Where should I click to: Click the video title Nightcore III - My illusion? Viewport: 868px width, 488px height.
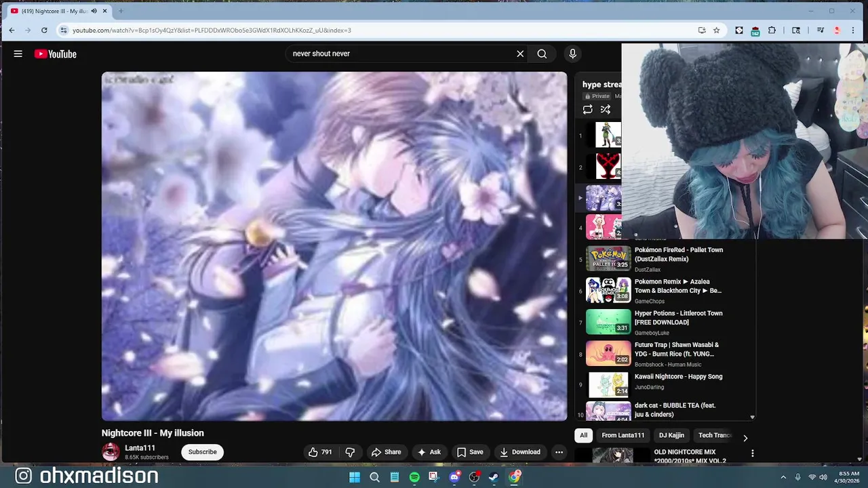point(153,433)
